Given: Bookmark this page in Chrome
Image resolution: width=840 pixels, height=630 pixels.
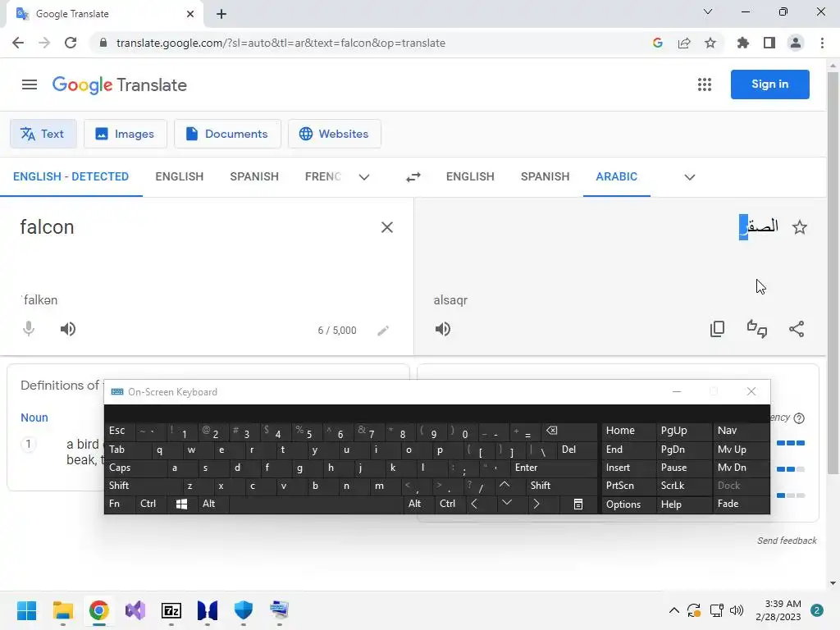Looking at the screenshot, I should click(x=710, y=43).
